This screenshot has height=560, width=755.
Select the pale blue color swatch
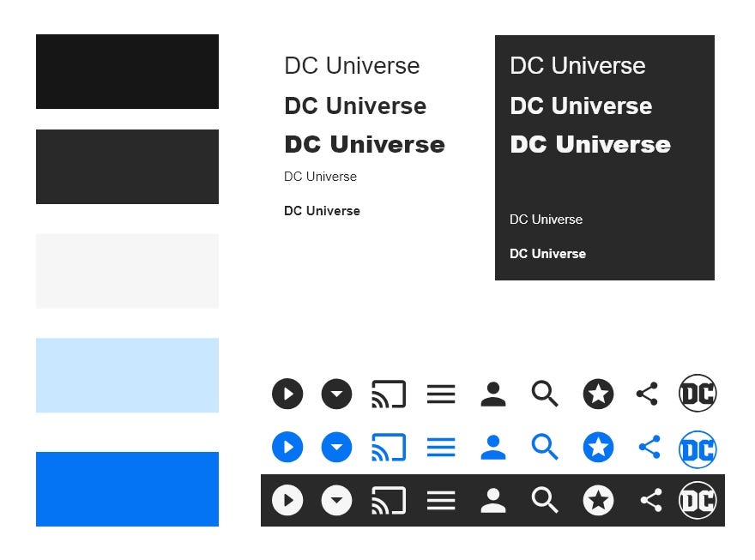click(127, 376)
